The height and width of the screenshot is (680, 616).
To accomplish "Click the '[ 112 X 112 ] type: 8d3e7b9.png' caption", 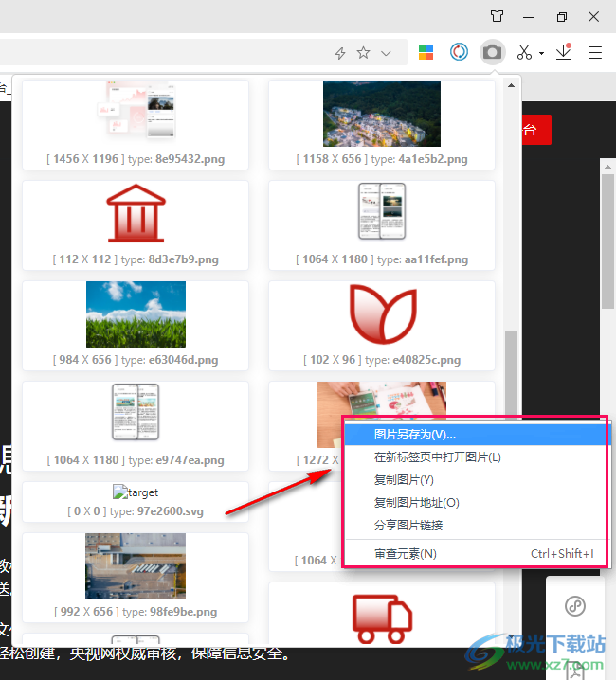I will click(136, 259).
